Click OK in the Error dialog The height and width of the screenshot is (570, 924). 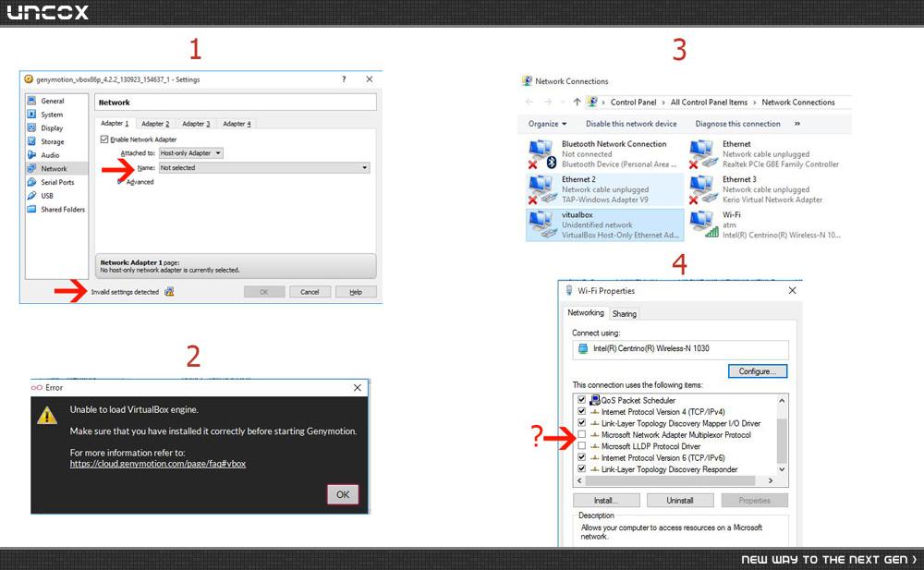(343, 494)
